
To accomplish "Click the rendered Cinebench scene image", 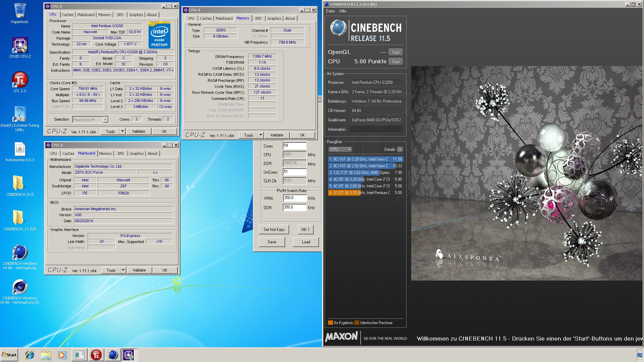I will [527, 173].
